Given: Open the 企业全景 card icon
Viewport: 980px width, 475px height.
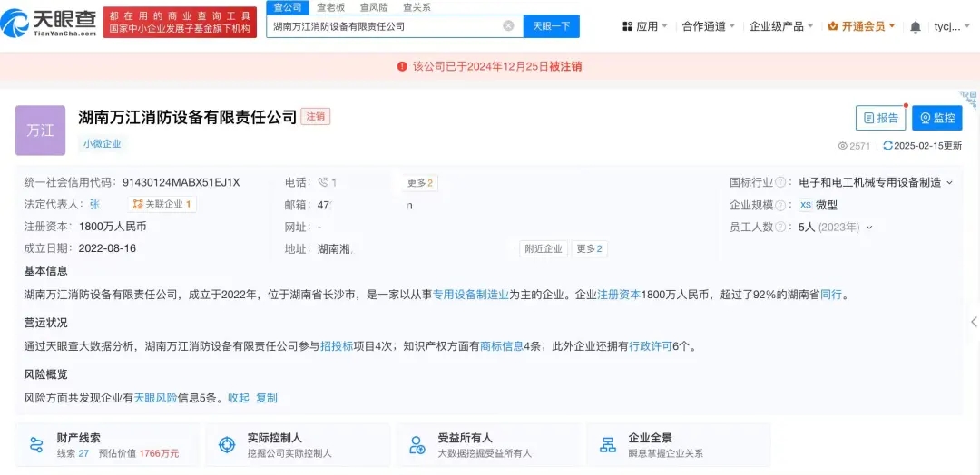Looking at the screenshot, I should [607, 445].
